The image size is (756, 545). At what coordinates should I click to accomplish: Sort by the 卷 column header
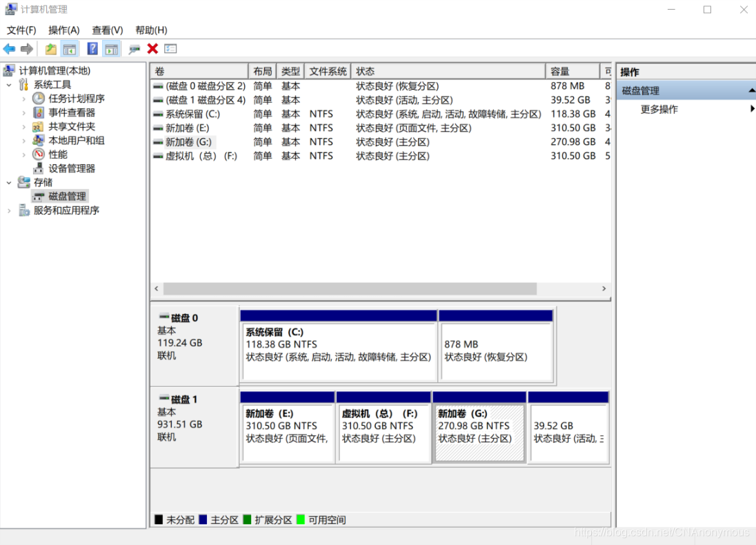(x=199, y=71)
